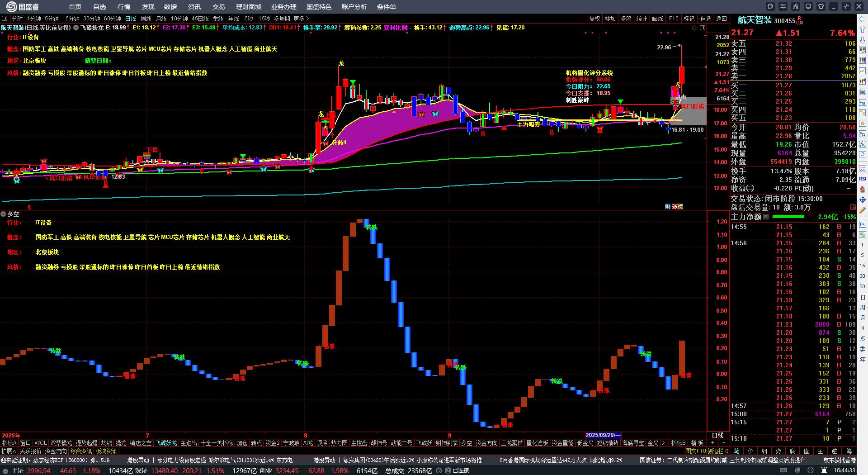Click the blue down arrow sidebar icon
This screenshot has width=868, height=475.
pos(863,39)
